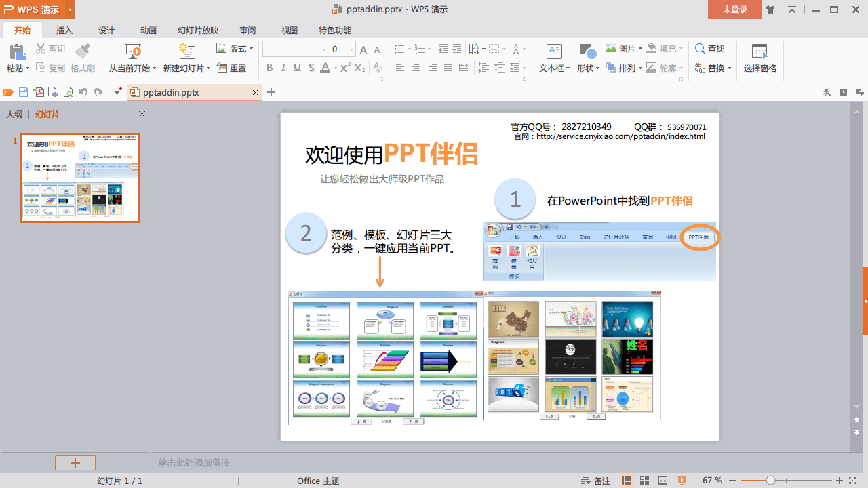Open the Selection Pane (选择窗格)
Image resolution: width=868 pixels, height=488 pixels.
pyautogui.click(x=760, y=58)
